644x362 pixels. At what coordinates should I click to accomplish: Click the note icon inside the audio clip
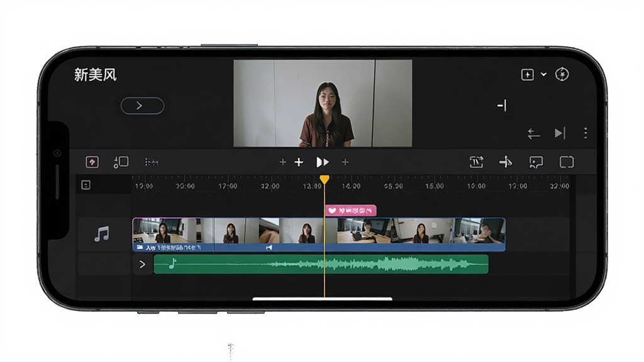(x=172, y=263)
